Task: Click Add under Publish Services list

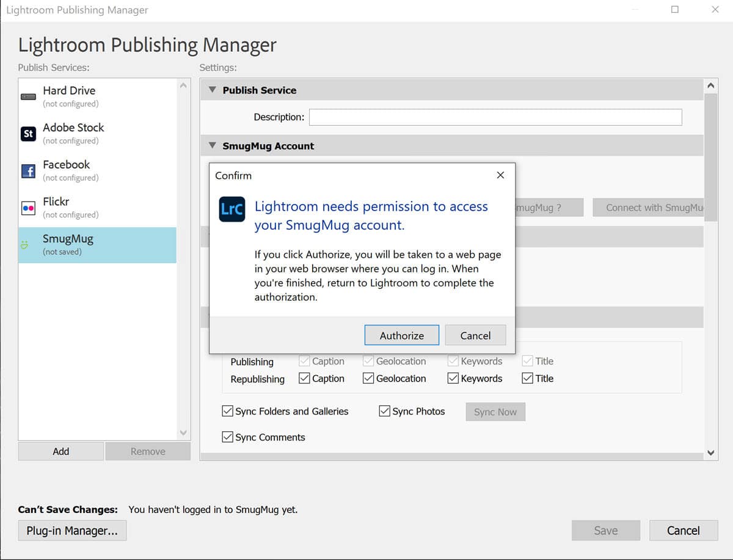Action: click(61, 451)
